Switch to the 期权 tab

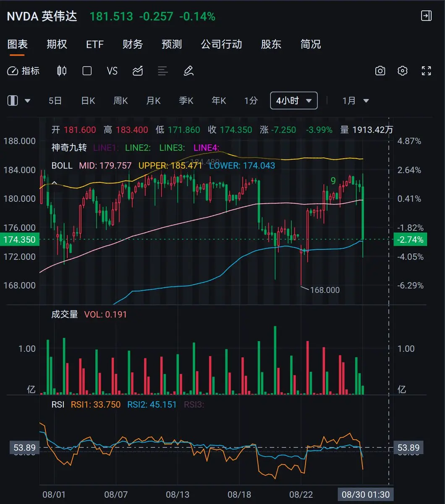(57, 44)
